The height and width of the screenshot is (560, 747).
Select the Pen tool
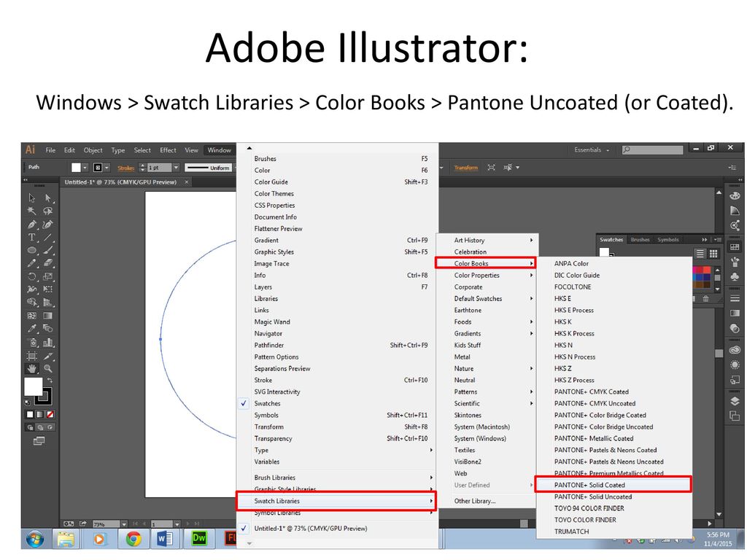tap(32, 225)
